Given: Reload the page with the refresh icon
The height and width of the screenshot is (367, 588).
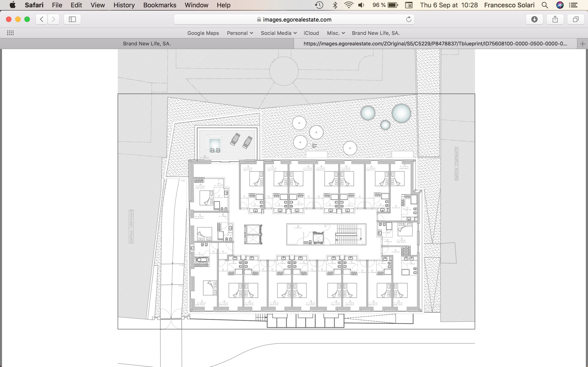Looking at the screenshot, I should 409,19.
